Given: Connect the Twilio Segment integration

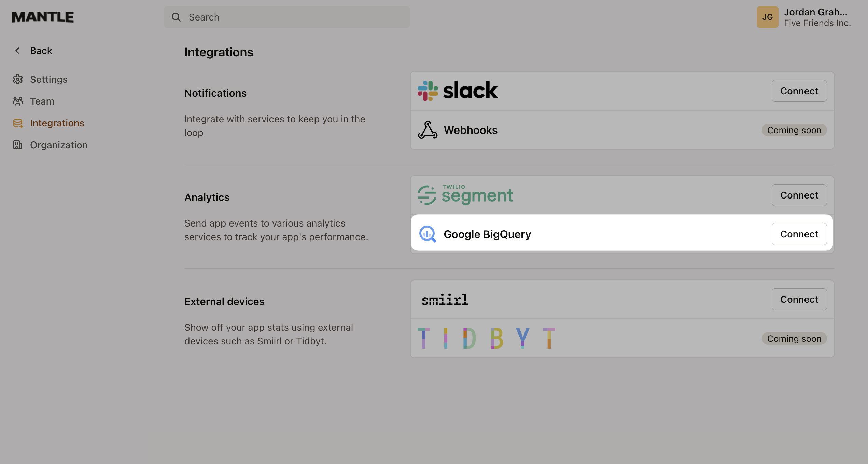Looking at the screenshot, I should pos(799,195).
